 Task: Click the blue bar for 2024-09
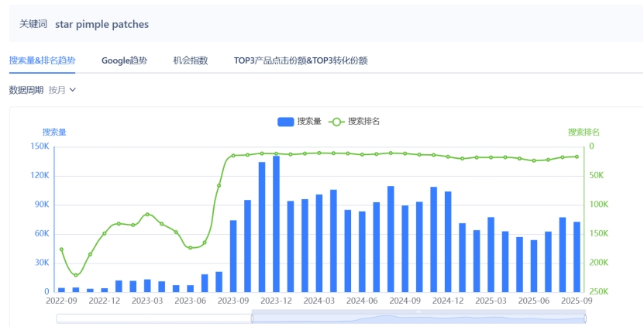pyautogui.click(x=405, y=248)
